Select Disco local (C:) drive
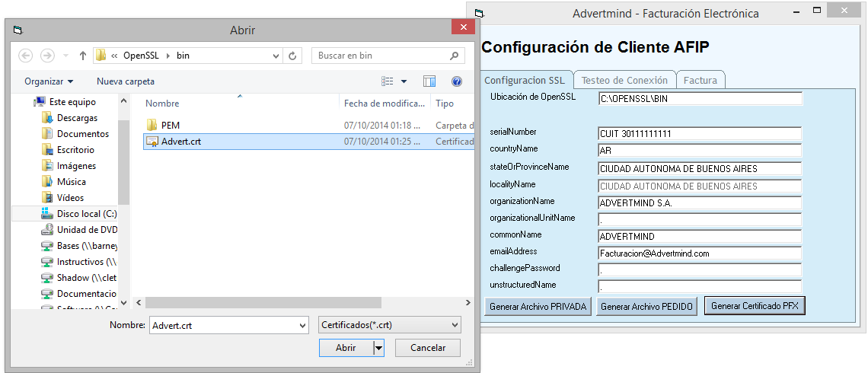 coord(86,214)
